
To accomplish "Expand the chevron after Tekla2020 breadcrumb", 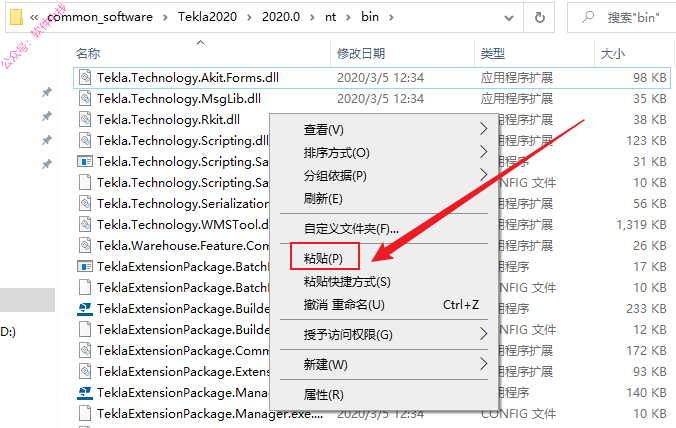I will coord(249,18).
